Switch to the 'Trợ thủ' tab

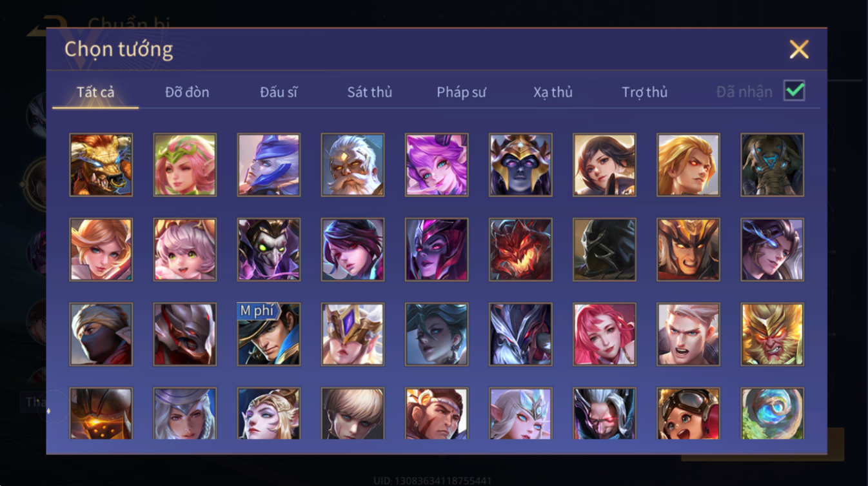644,92
